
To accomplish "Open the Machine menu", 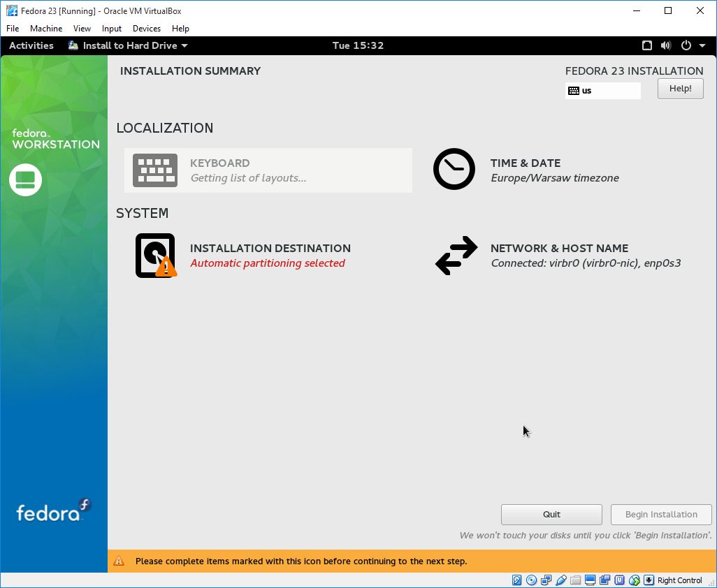I will click(46, 29).
